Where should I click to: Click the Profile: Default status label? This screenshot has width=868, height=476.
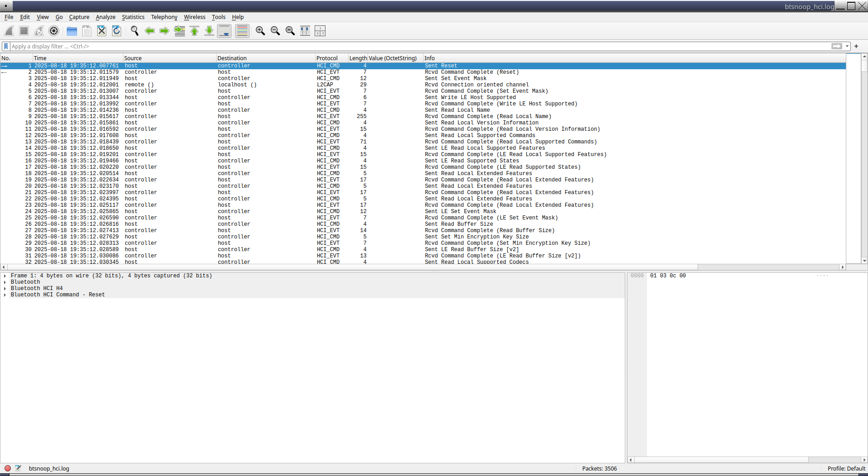click(x=846, y=468)
